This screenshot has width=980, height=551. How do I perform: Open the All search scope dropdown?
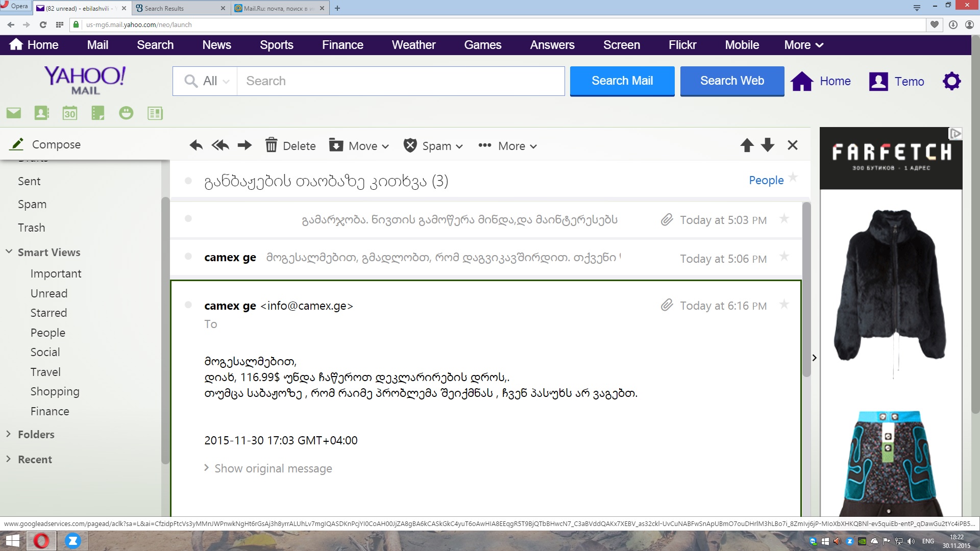pyautogui.click(x=206, y=81)
